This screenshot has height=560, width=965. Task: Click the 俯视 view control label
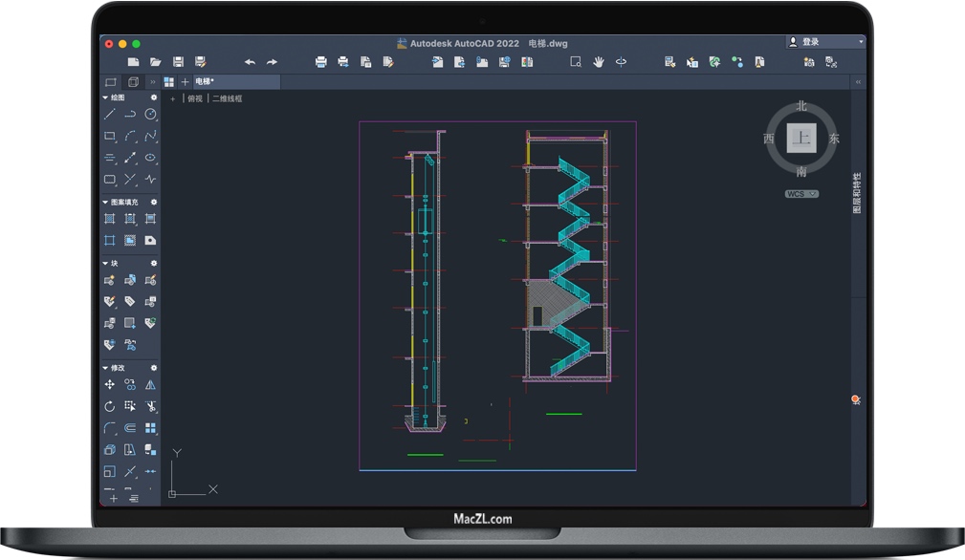195,98
